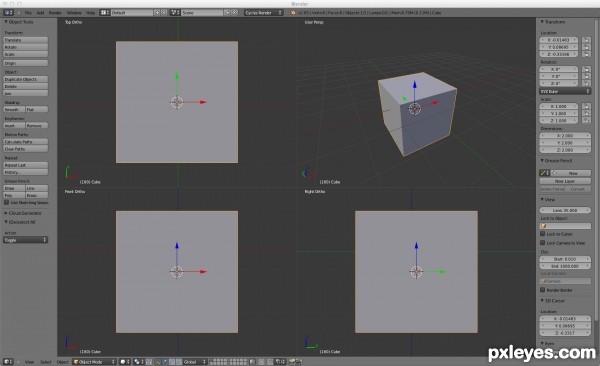Screen dimensions: 600x366
Task: Add a new scene with the plus icon
Action: 227,13
